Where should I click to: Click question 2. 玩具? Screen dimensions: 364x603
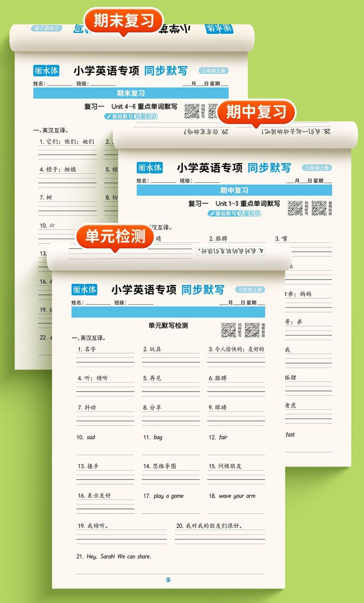[x=152, y=349]
